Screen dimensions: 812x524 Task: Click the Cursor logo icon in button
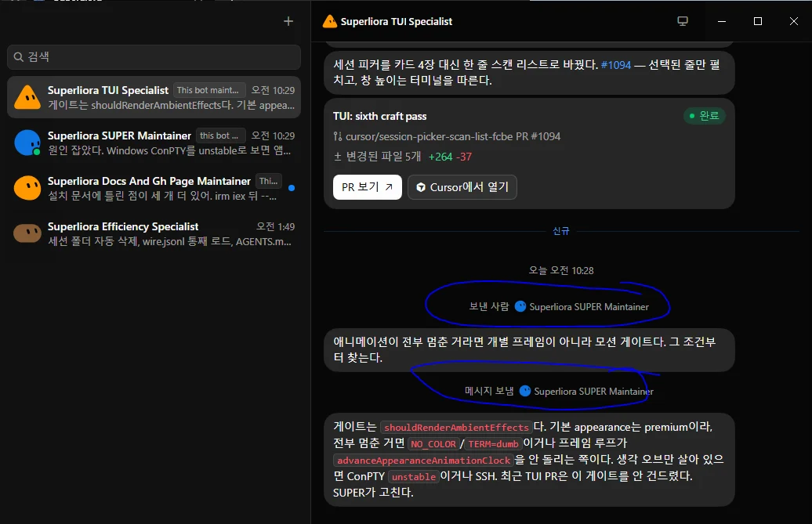[421, 187]
